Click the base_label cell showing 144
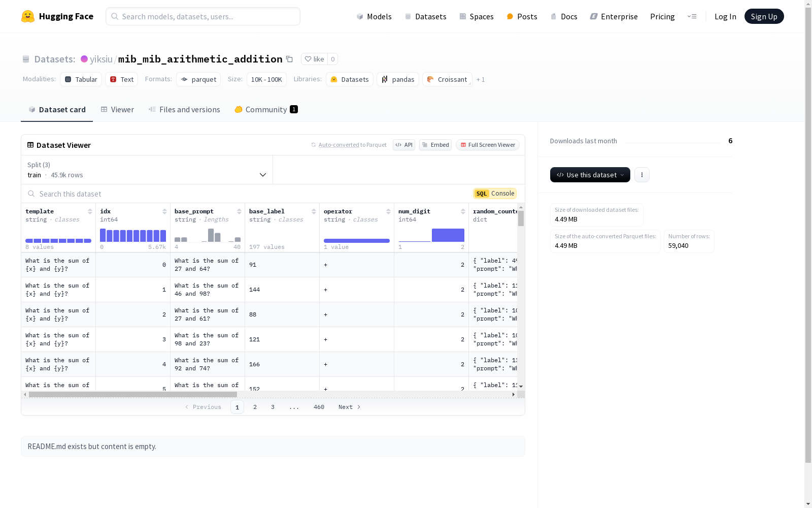Viewport: 812px width, 508px height. (x=282, y=290)
